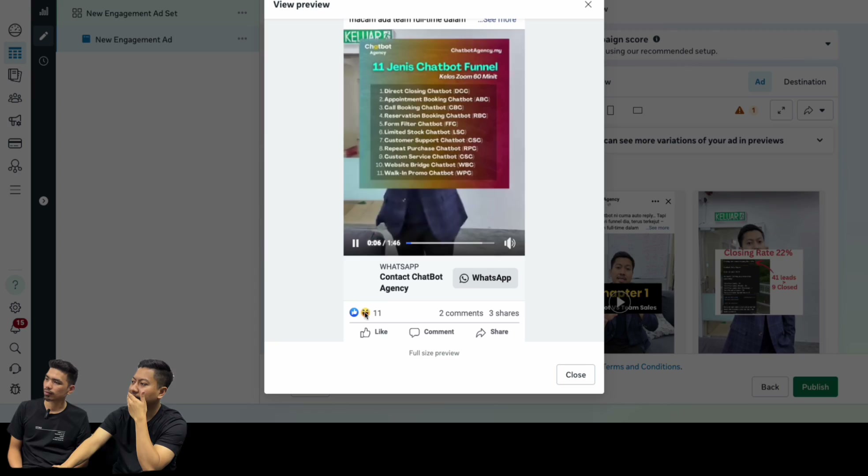
Task: Click the X icon of View preview
Action: (x=588, y=4)
